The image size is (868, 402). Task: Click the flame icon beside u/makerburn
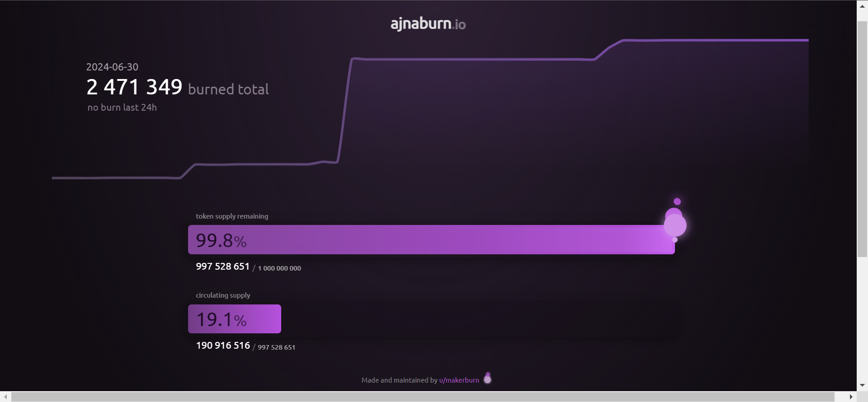pyautogui.click(x=487, y=378)
